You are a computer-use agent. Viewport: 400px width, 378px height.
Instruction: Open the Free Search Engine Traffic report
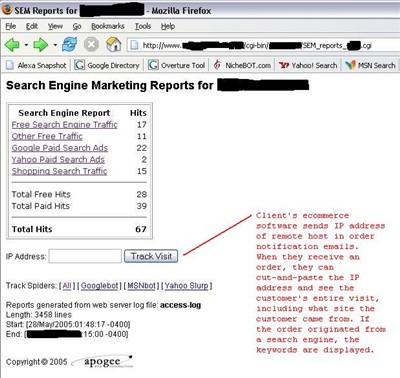tap(64, 125)
